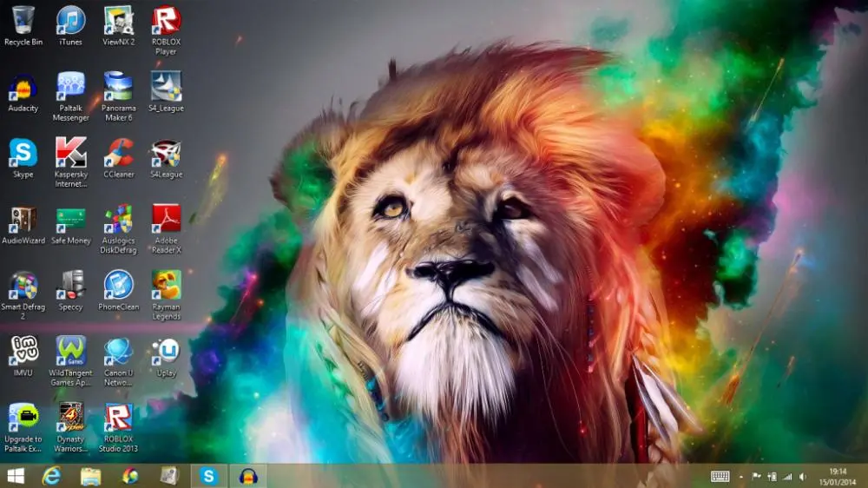Viewport: 868px width, 488px height.
Task: Select the Smart Defrag 2 icon
Action: coord(23,295)
